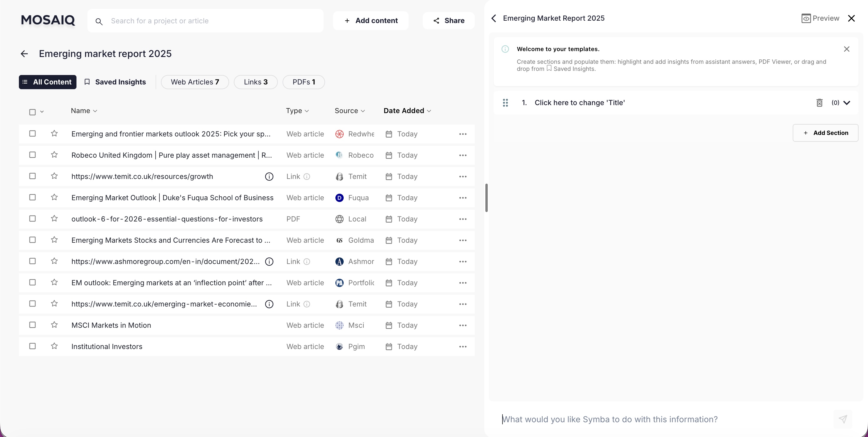Open the Date Added sort dropdown
This screenshot has height=437, width=868.
tap(429, 110)
